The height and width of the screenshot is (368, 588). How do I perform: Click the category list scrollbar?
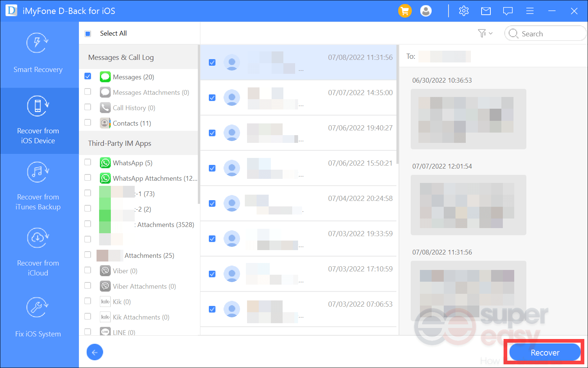click(x=199, y=125)
